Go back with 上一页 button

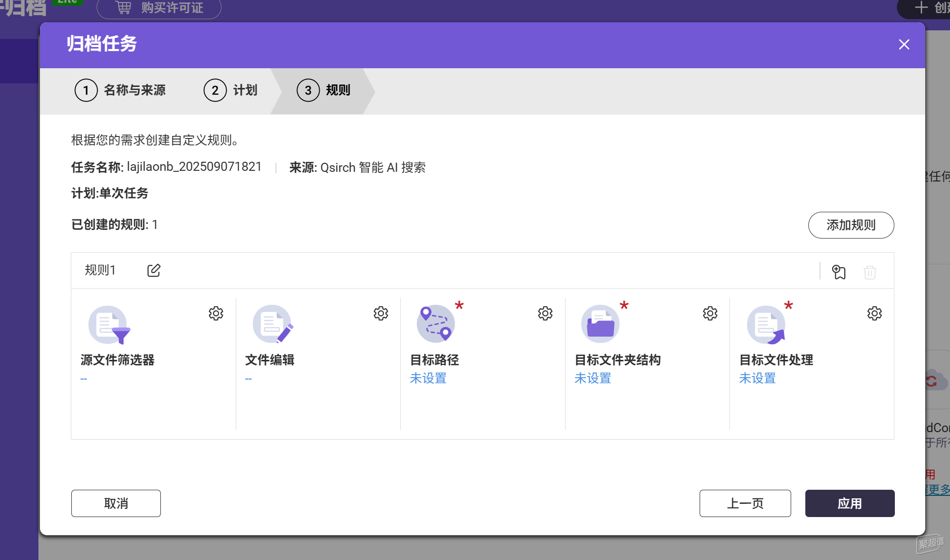(x=745, y=503)
